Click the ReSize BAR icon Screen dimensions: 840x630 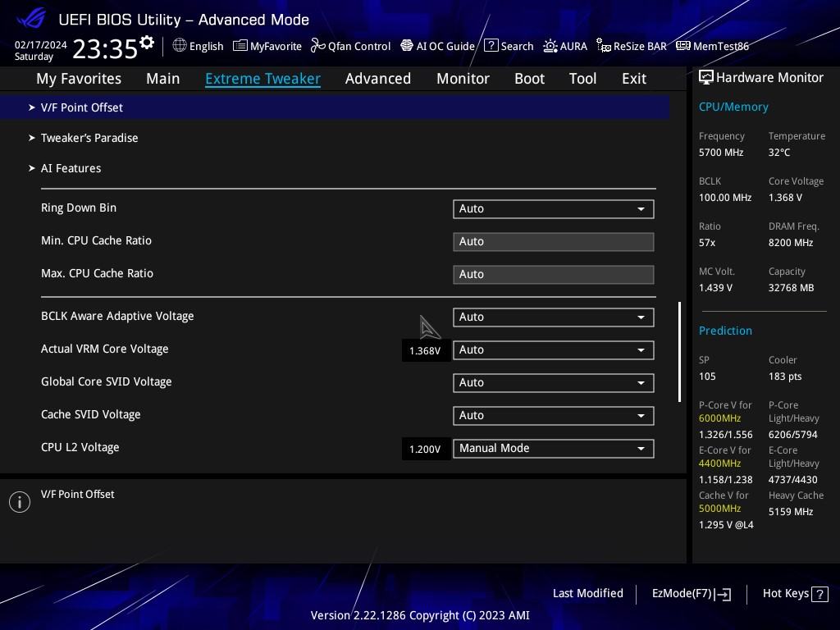603,46
